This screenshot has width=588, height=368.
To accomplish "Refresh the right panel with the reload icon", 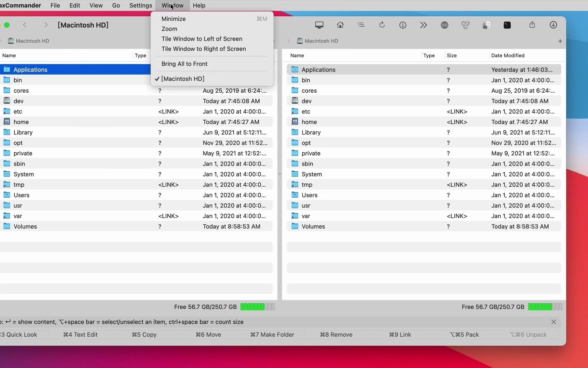I will (382, 25).
